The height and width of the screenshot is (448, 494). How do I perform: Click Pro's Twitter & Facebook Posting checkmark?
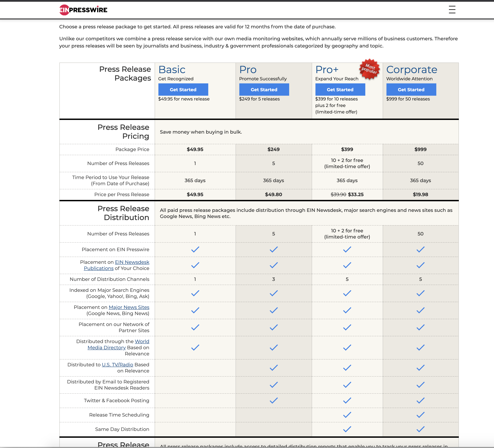pyautogui.click(x=273, y=401)
